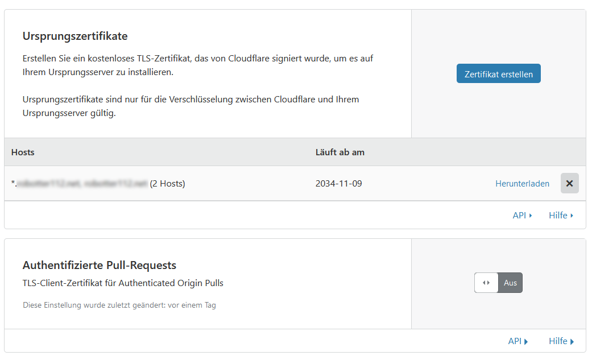The width and height of the screenshot is (592, 364).
Task: Click the Zertifikat erstellen button
Action: click(498, 74)
